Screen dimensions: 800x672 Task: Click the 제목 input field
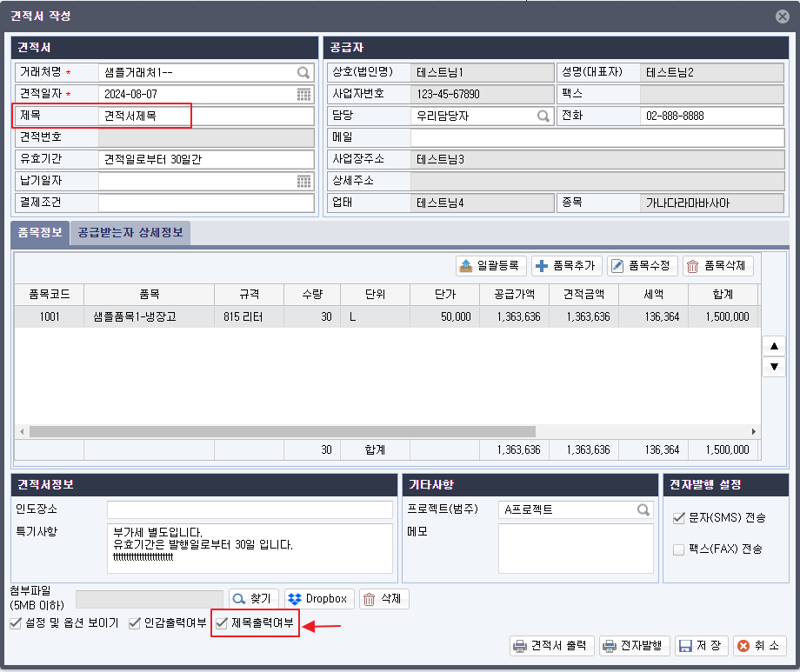(206, 116)
